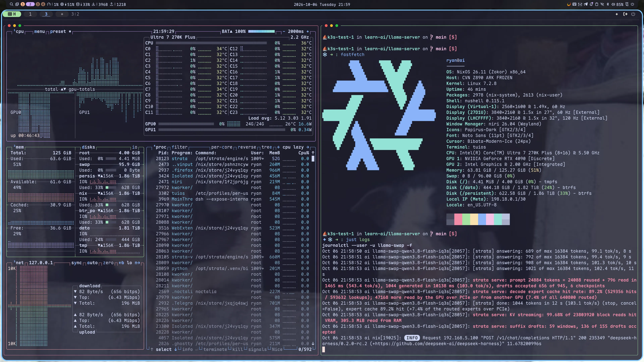This screenshot has width=644, height=362.
Task: Open the Bluetooth tray icon
Action: [x=608, y=4]
